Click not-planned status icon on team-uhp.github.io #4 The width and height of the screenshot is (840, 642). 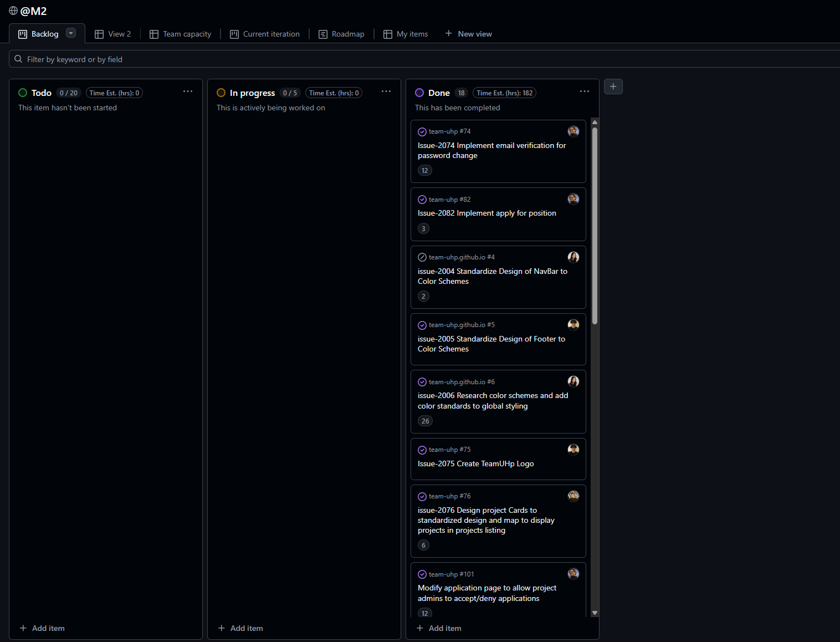coord(422,257)
